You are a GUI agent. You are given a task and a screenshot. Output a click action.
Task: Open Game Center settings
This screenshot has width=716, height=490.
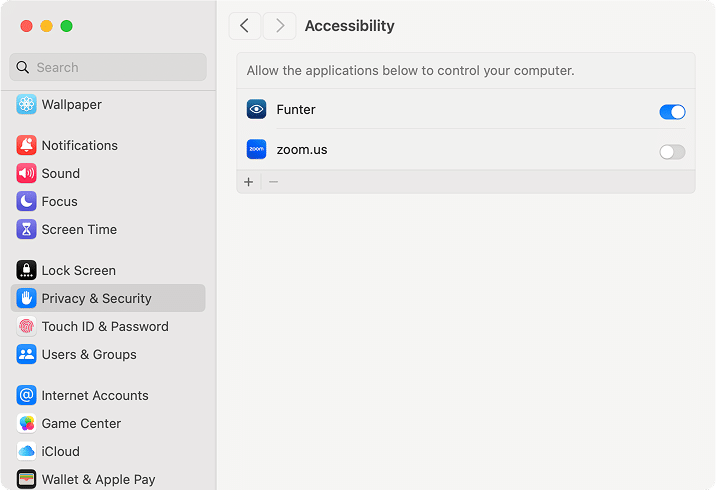108,423
